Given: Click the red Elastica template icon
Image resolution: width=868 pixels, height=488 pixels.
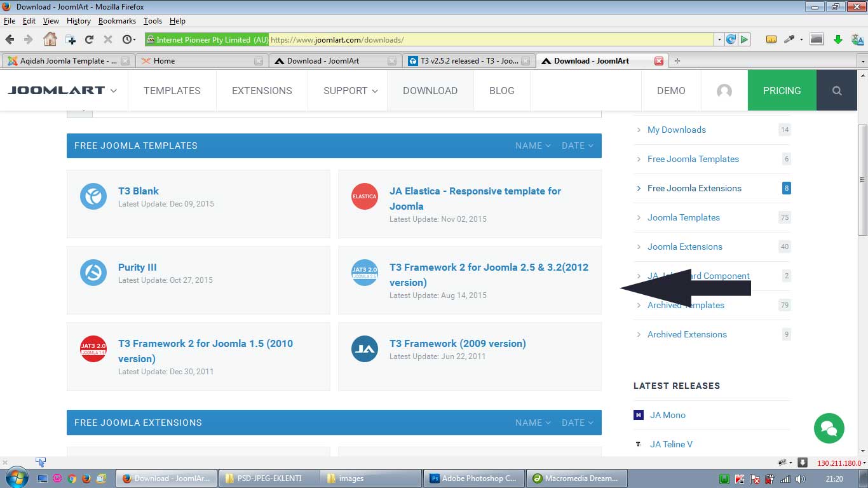Looking at the screenshot, I should [x=365, y=196].
